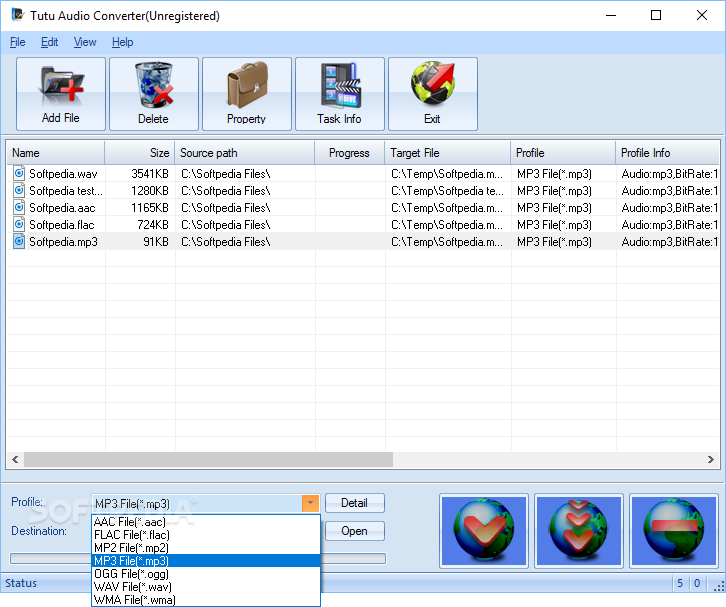This screenshot has height=607, width=726.
Task: Click the status bar count 0
Action: (697, 583)
